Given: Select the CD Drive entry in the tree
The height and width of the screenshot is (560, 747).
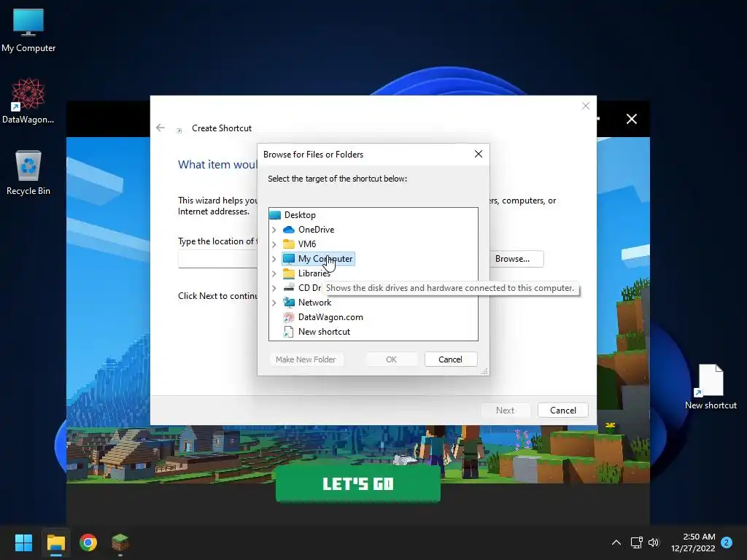Looking at the screenshot, I should coord(302,287).
